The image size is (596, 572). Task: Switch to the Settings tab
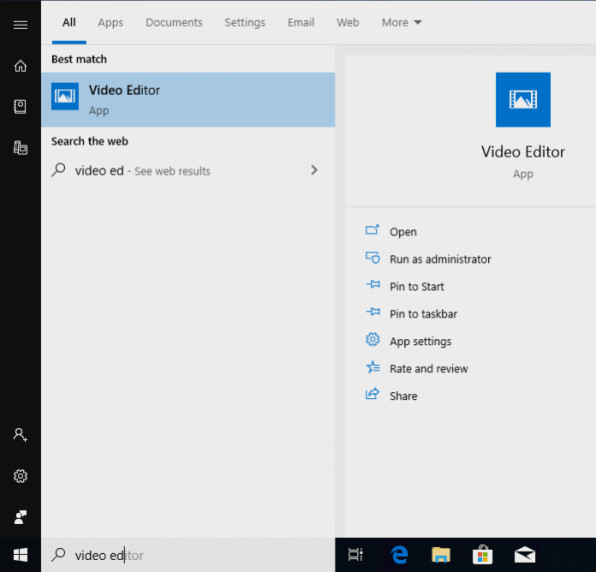pos(245,22)
